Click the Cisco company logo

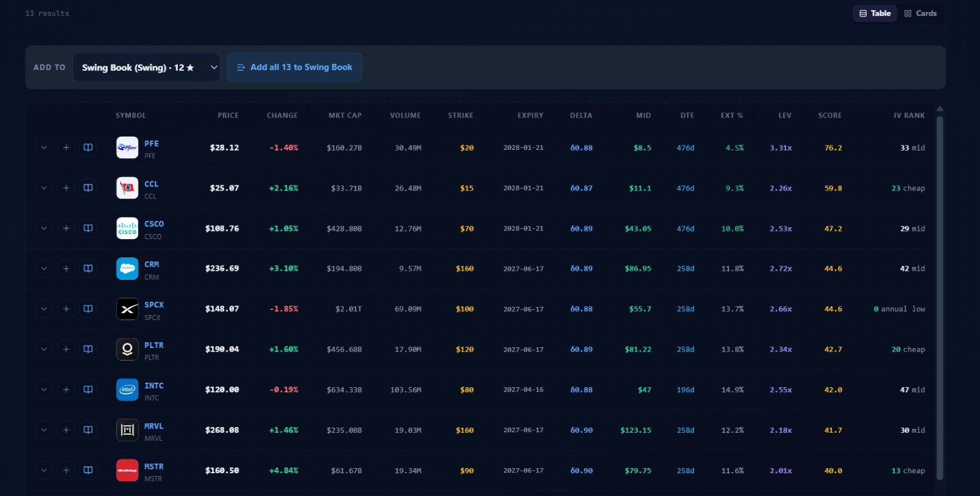tap(127, 228)
